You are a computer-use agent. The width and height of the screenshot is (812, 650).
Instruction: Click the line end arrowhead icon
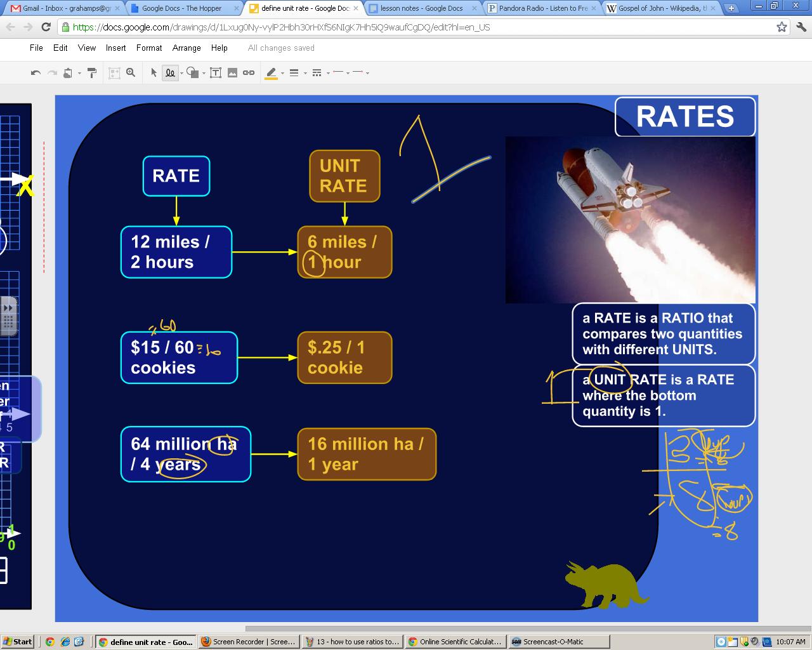(x=358, y=72)
